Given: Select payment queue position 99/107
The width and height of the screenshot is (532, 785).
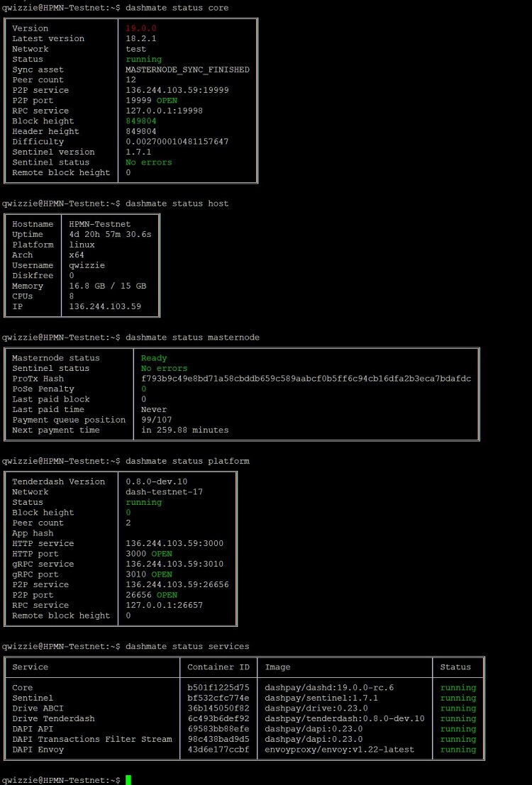Looking at the screenshot, I should (156, 420).
